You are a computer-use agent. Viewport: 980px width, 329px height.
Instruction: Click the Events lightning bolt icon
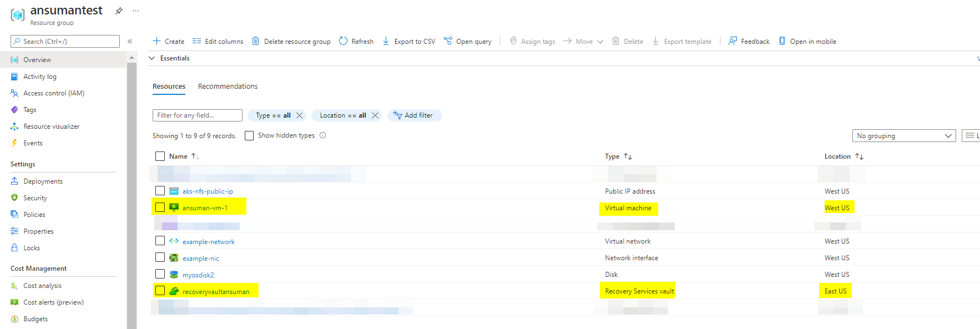[14, 143]
